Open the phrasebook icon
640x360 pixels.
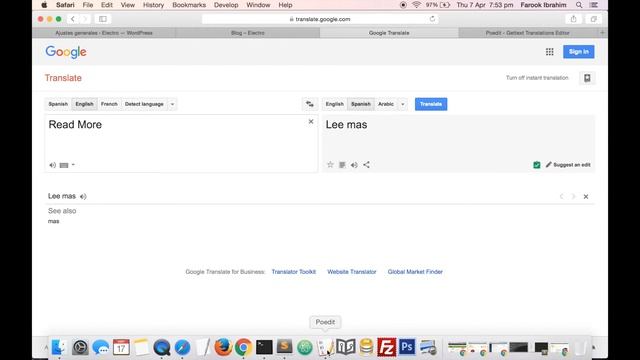coord(587,78)
